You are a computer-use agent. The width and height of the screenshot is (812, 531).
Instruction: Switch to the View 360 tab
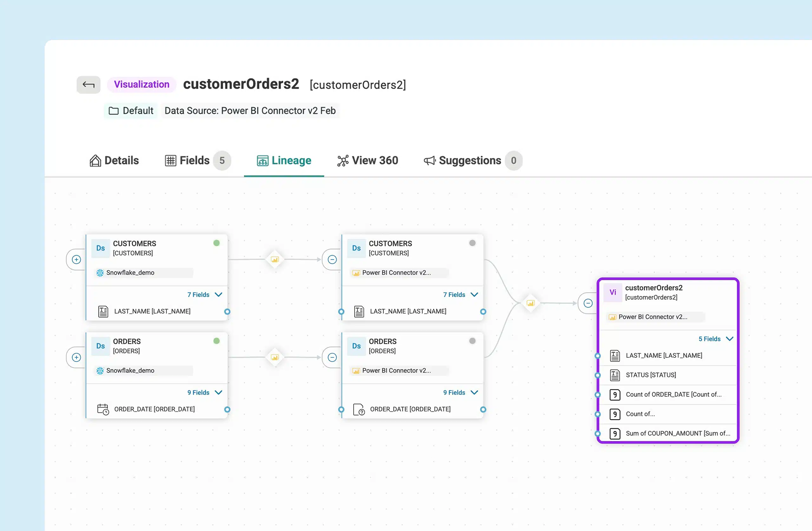point(367,161)
